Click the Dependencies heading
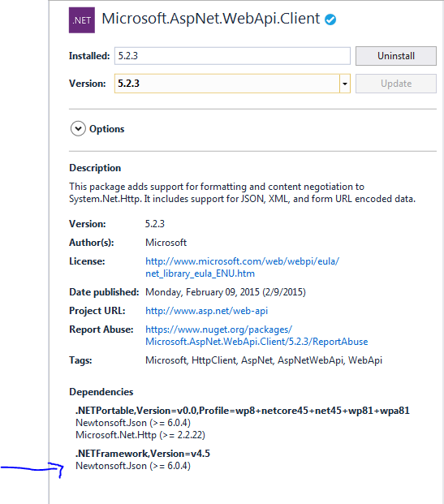This screenshot has height=504, width=444. (101, 392)
